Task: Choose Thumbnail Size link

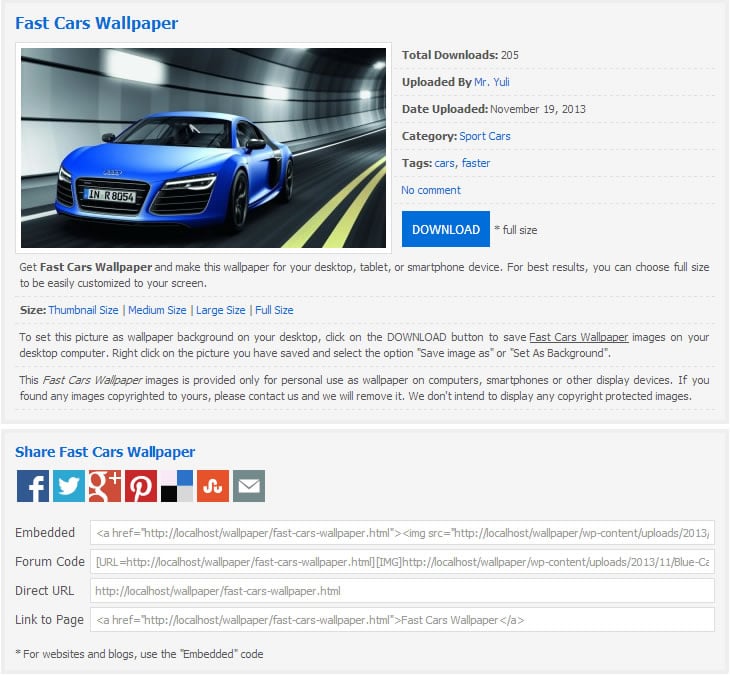Action: 83,310
